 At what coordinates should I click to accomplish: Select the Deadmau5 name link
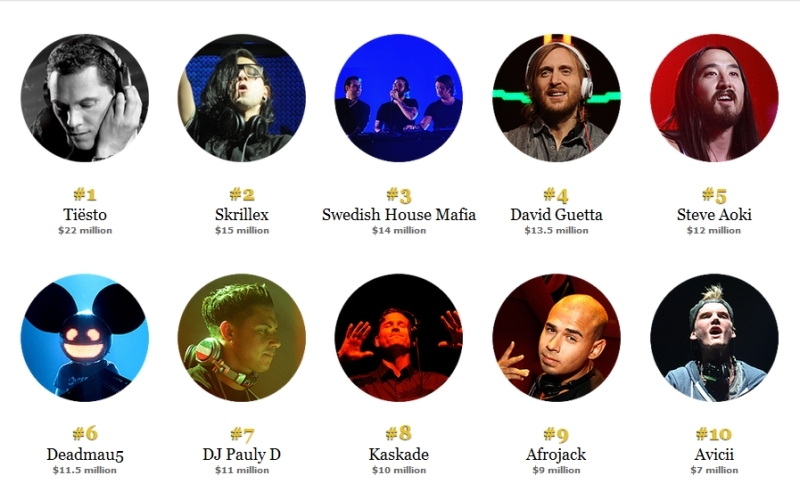tap(85, 454)
